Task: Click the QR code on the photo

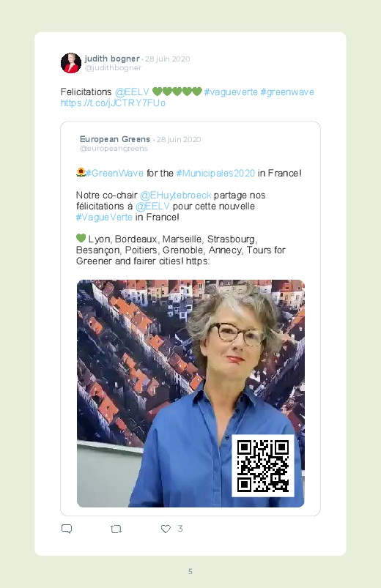Action: tap(263, 466)
